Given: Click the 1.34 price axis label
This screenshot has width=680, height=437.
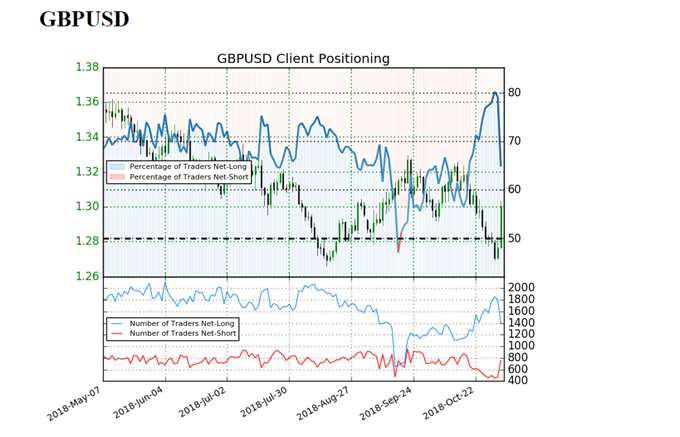Looking at the screenshot, I should pos(87,137).
